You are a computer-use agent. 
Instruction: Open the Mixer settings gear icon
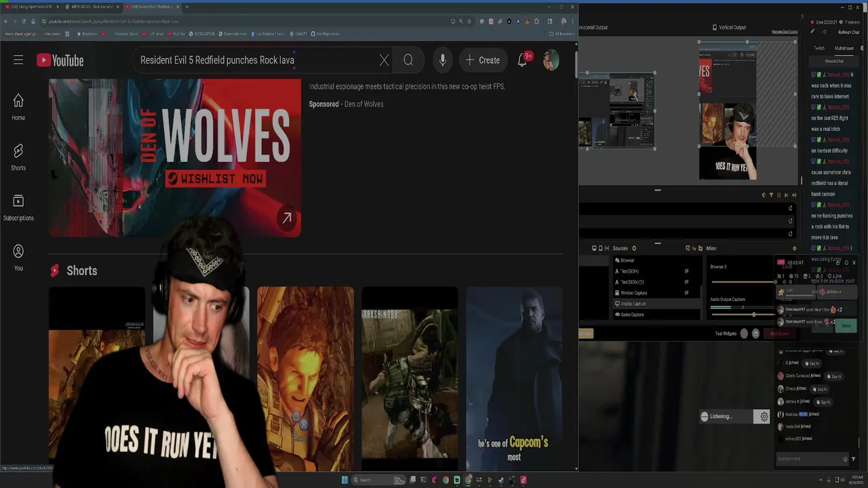tap(794, 248)
